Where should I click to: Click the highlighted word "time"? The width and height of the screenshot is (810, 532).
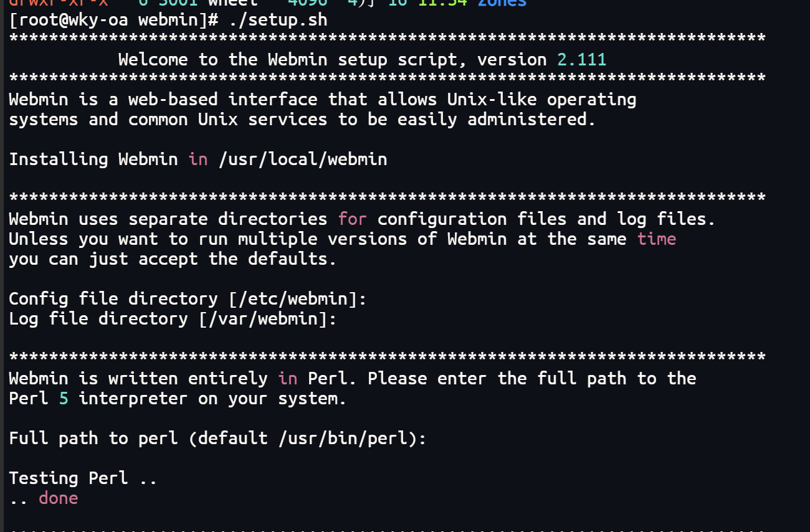pyautogui.click(x=657, y=239)
